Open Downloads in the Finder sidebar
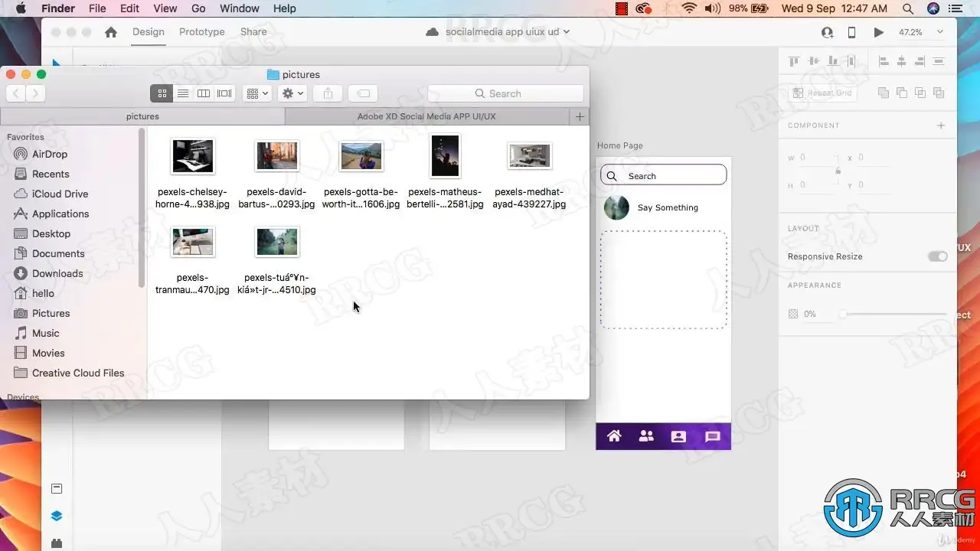This screenshot has height=551, width=980. (x=57, y=273)
